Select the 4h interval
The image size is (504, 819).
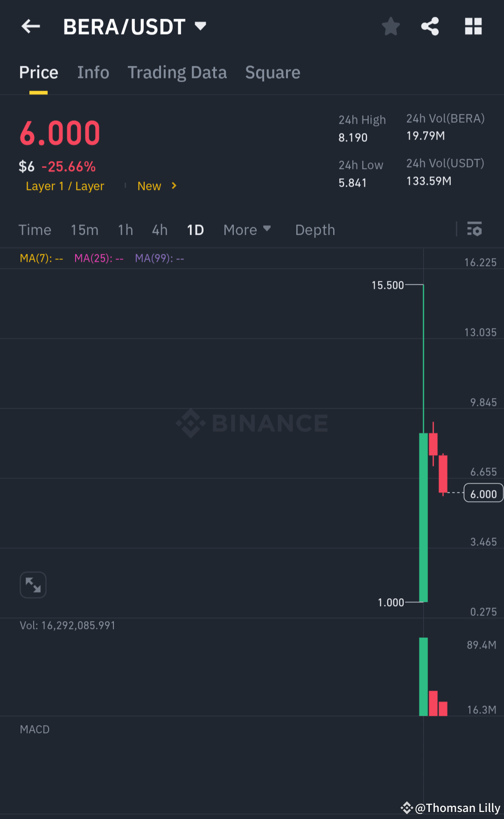(160, 230)
